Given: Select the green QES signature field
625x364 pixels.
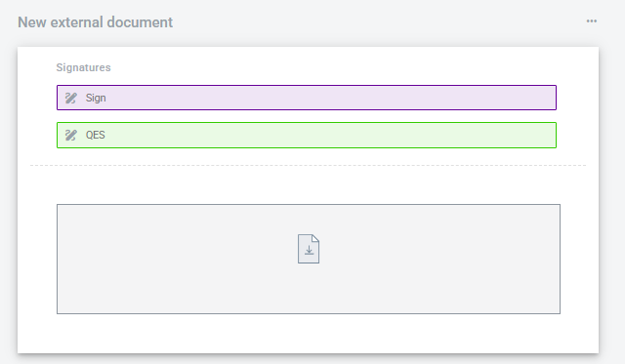Looking at the screenshot, I should (x=307, y=135).
